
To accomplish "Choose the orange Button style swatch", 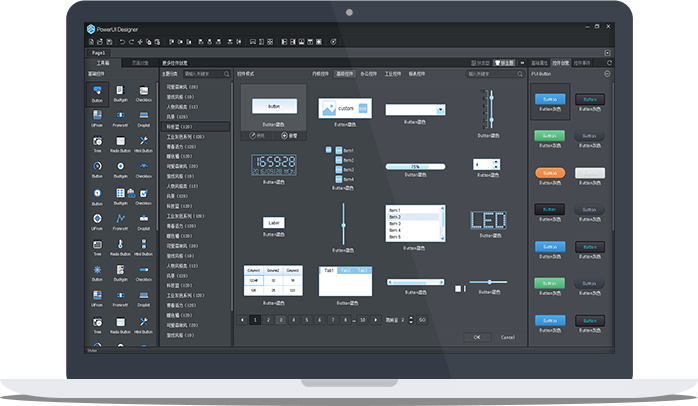I will pos(550,173).
